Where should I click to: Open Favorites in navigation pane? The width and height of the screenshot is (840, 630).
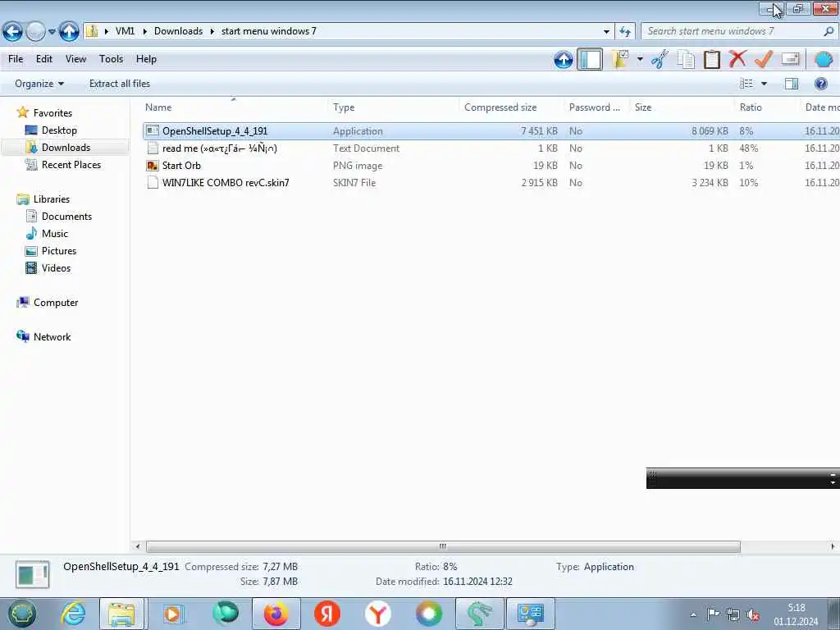[52, 113]
